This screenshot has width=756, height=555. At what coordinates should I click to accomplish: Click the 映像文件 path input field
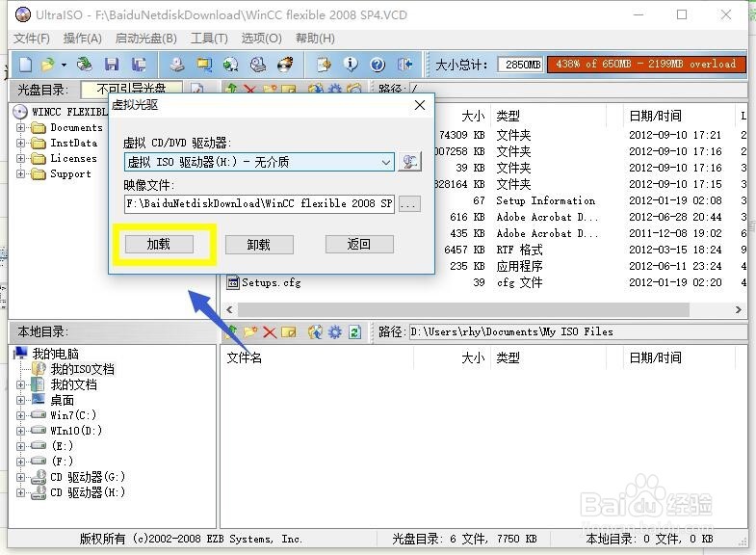(x=259, y=203)
